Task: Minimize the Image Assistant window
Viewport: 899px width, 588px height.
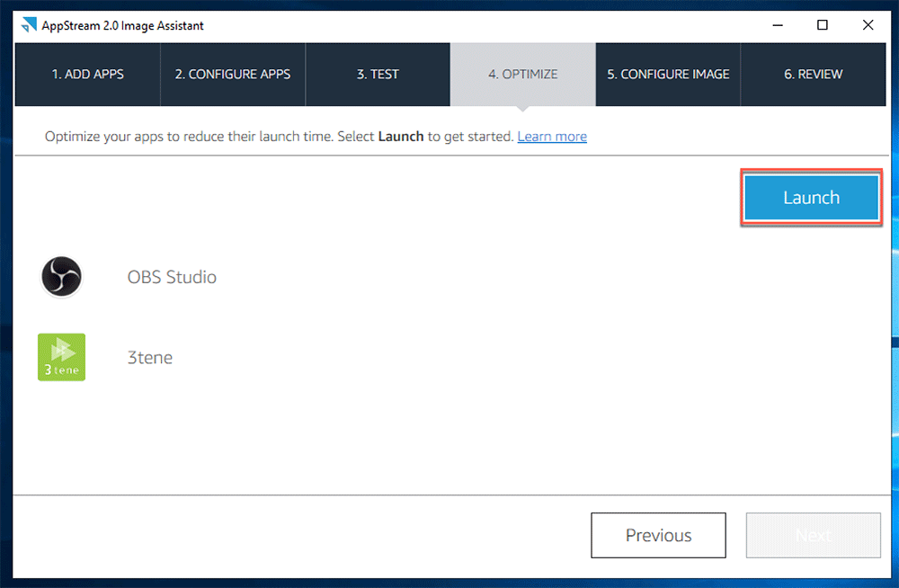Action: (x=778, y=25)
